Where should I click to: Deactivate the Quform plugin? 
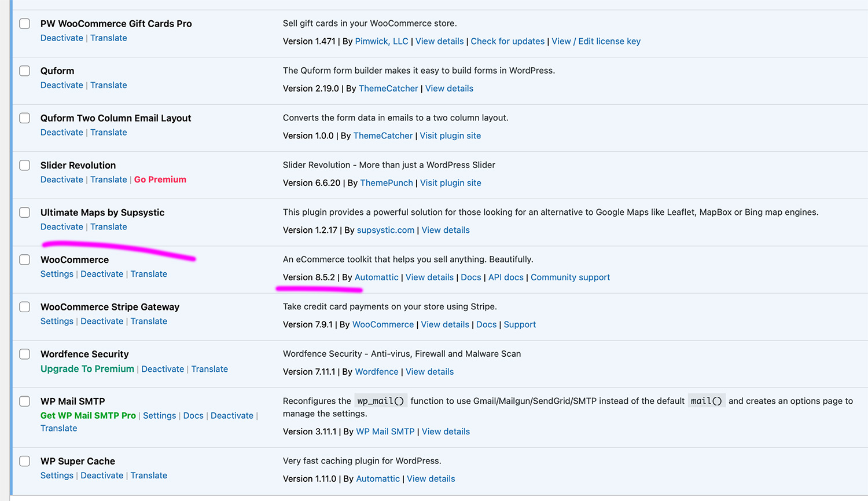(x=62, y=85)
